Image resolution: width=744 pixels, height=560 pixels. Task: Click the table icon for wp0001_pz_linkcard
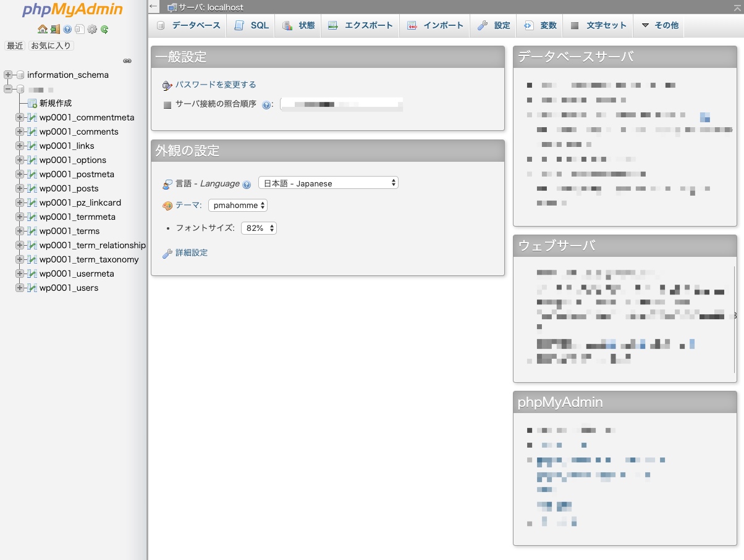coord(33,203)
